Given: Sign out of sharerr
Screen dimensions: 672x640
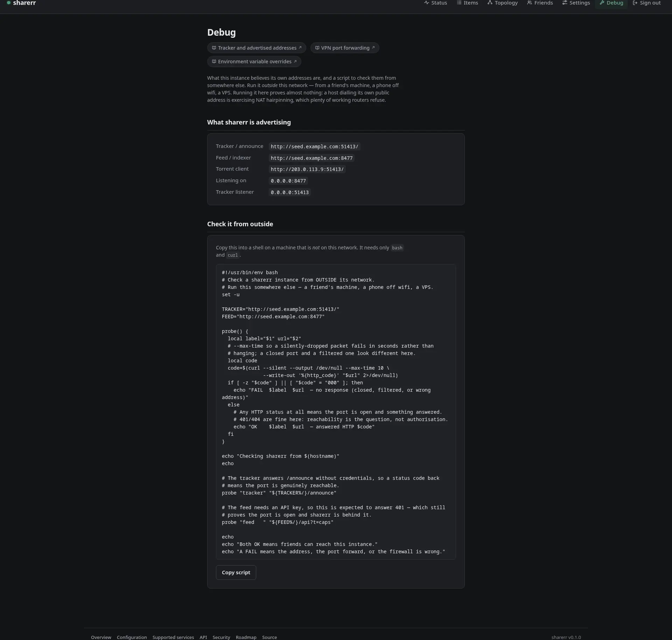Looking at the screenshot, I should pyautogui.click(x=646, y=3).
